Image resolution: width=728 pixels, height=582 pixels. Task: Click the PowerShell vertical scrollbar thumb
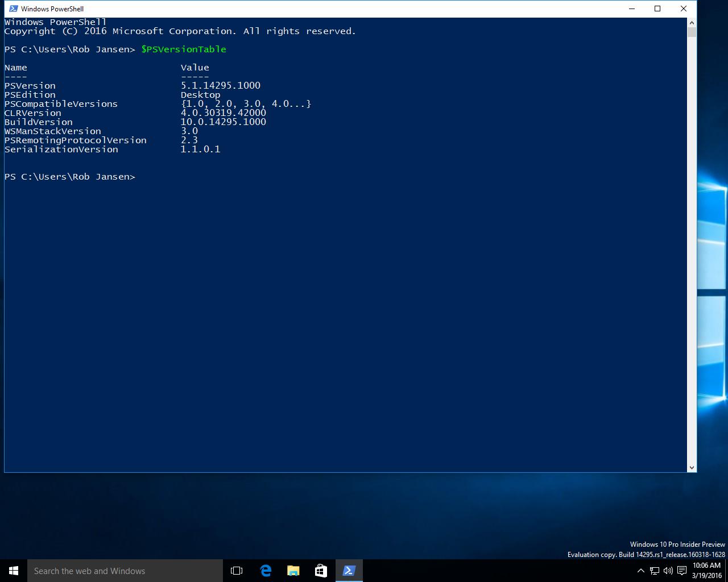[x=692, y=32]
